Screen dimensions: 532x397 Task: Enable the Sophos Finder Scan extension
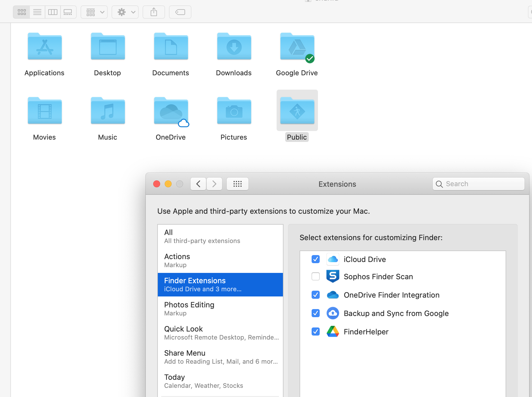tap(316, 276)
